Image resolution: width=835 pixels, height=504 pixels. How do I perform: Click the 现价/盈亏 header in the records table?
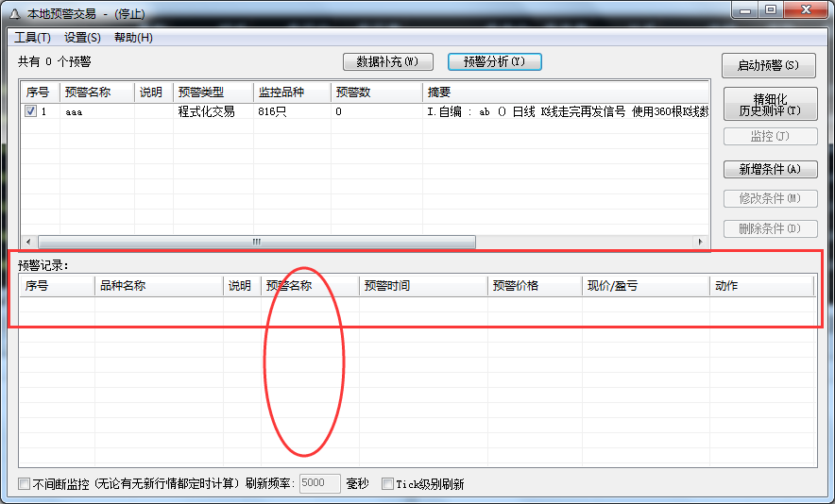[645, 286]
